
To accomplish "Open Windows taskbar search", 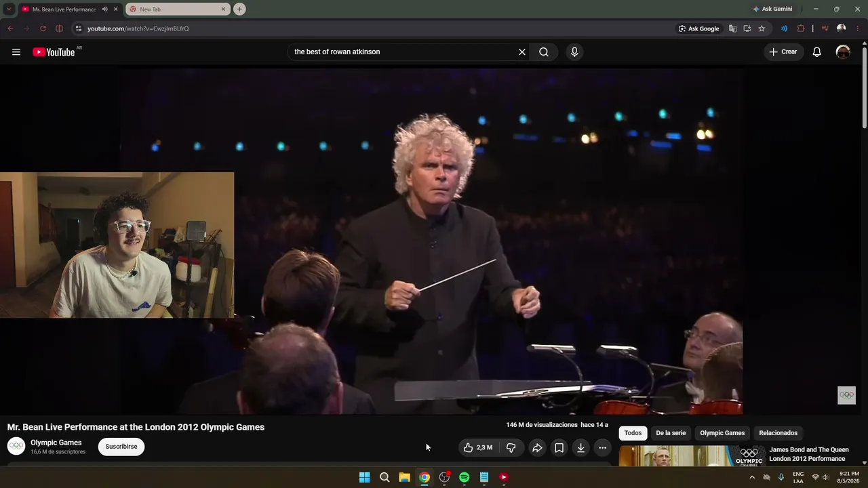I will coord(384,477).
